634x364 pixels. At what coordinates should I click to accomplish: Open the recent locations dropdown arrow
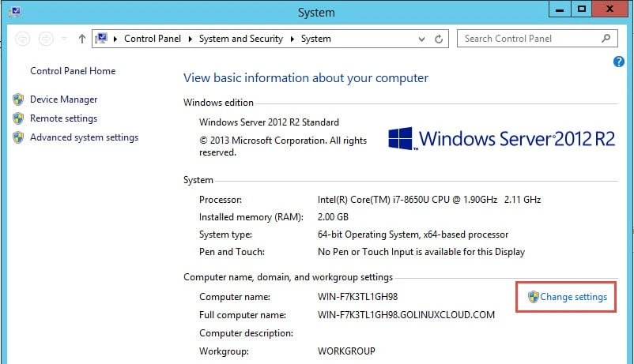(64, 39)
